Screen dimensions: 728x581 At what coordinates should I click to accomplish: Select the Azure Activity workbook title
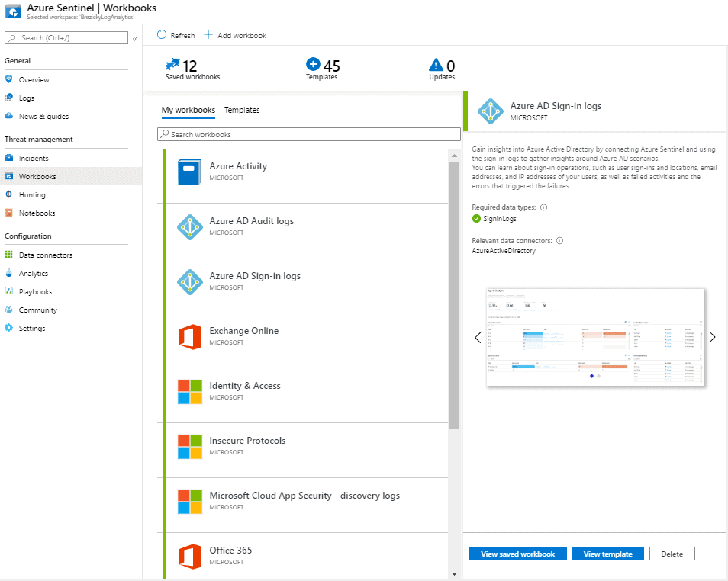238,166
